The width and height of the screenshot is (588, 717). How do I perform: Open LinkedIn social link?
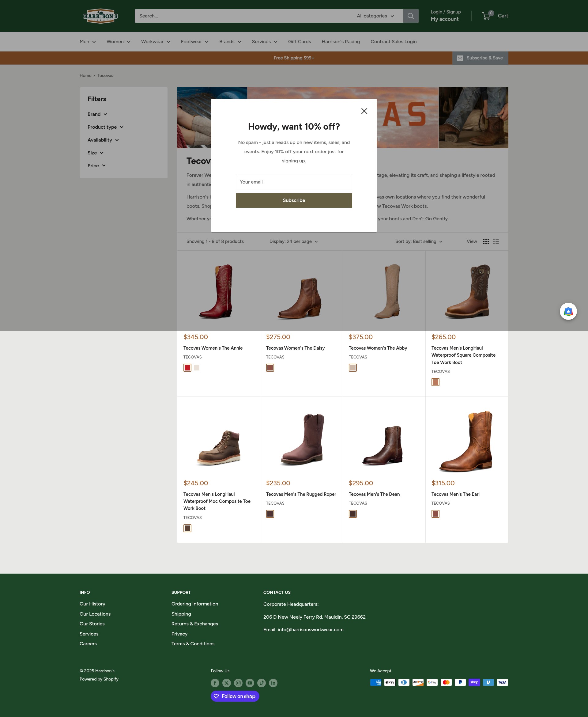pyautogui.click(x=273, y=683)
